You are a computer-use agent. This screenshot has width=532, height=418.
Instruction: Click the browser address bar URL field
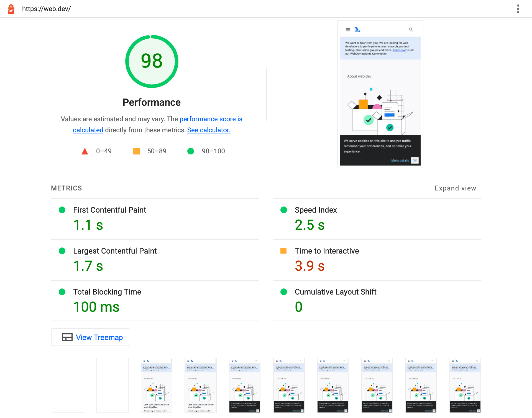click(46, 9)
